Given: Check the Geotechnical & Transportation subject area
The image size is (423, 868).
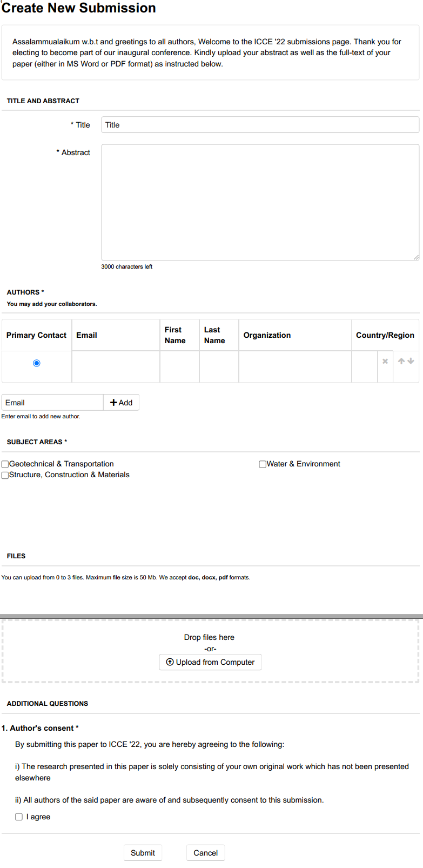Looking at the screenshot, I should [5, 464].
